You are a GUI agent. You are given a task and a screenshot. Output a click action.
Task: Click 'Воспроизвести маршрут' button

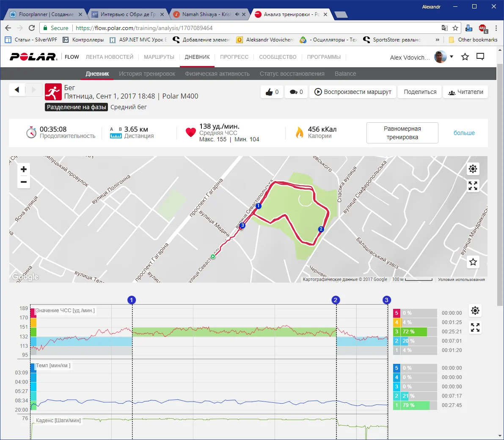[353, 92]
